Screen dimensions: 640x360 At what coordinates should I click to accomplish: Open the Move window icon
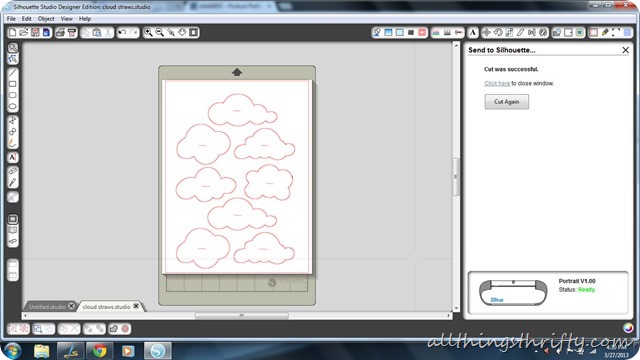487,32
